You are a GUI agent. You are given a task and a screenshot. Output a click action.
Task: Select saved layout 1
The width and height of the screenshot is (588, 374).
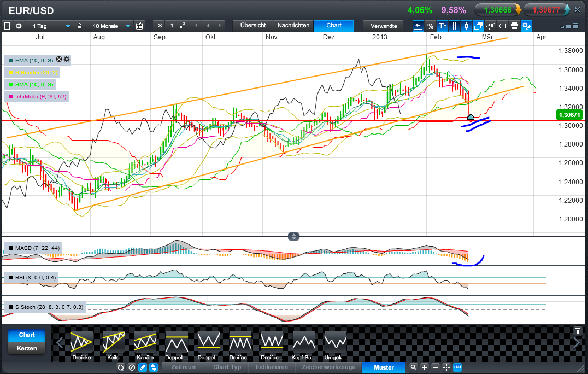point(172,26)
